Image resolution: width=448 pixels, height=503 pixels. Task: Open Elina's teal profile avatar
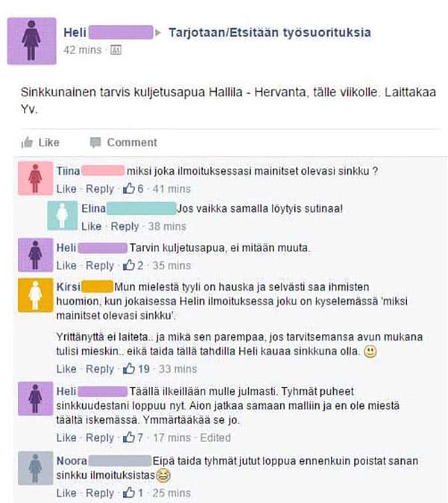tap(62, 216)
